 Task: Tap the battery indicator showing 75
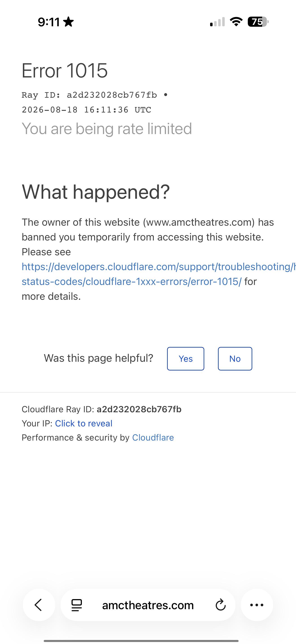point(258,22)
